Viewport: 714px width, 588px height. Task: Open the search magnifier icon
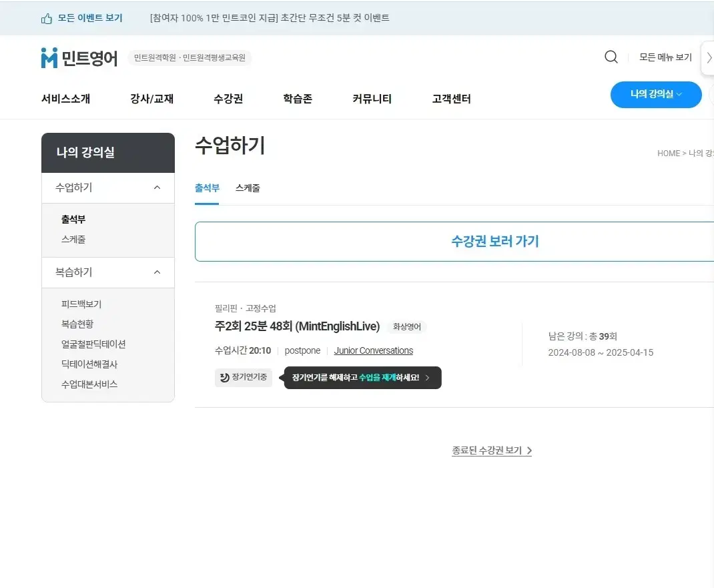click(x=611, y=57)
